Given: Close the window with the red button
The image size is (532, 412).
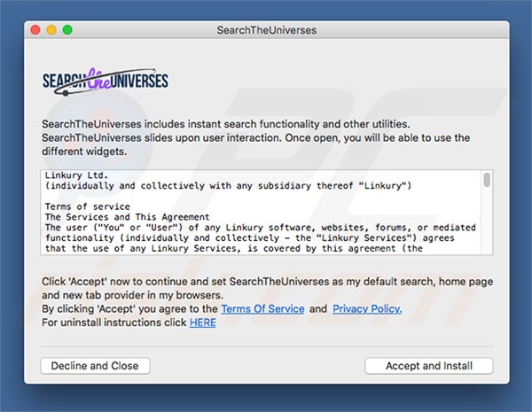Looking at the screenshot, I should (35, 30).
